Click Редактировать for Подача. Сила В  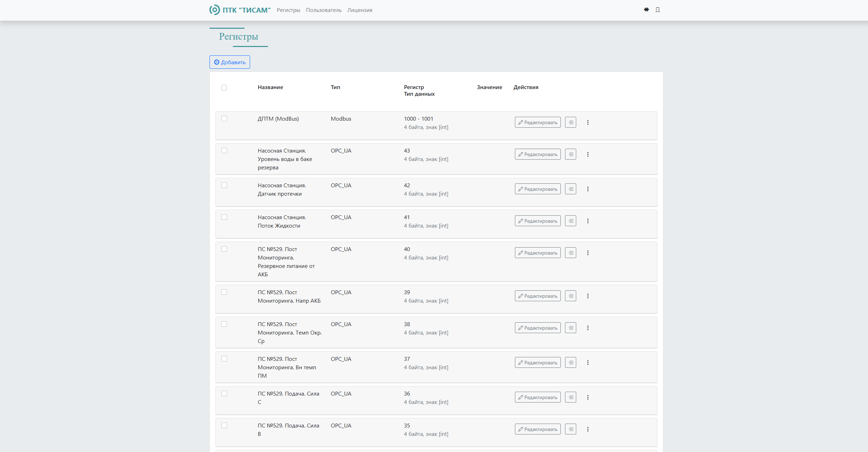pos(538,429)
